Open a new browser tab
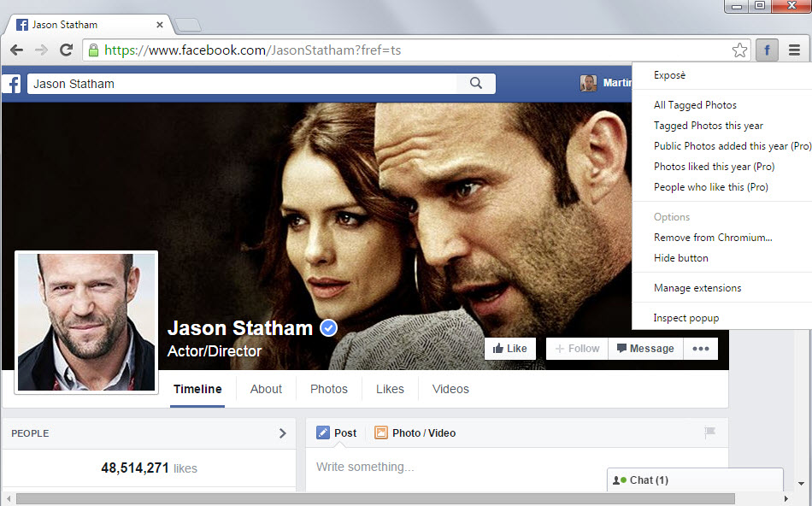This screenshot has height=506, width=812. click(187, 24)
